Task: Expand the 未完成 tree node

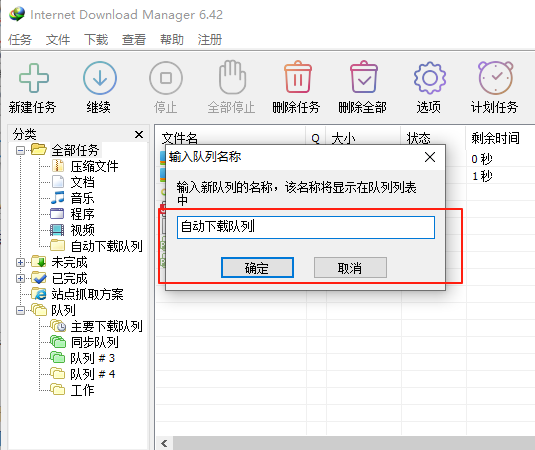Action: tap(20, 262)
